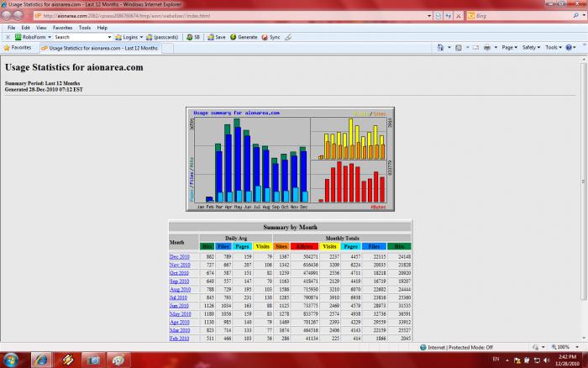Click the browser Back button
588x368 pixels.
coord(11,16)
